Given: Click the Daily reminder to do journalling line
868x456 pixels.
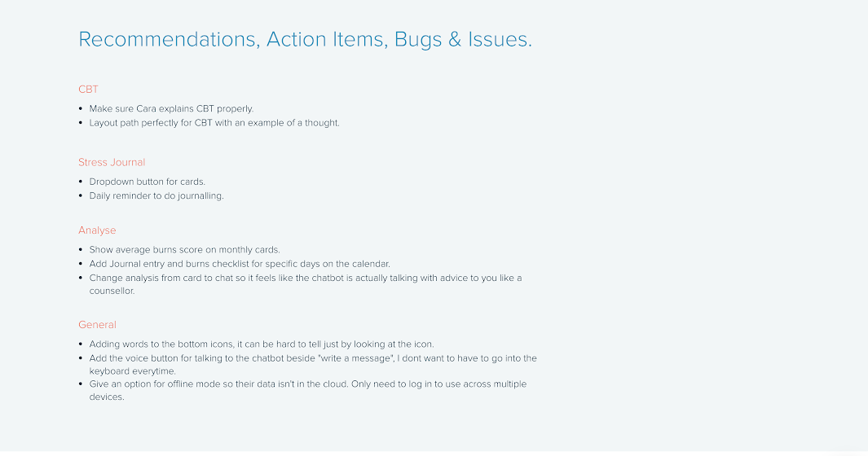Looking at the screenshot, I should (156, 196).
